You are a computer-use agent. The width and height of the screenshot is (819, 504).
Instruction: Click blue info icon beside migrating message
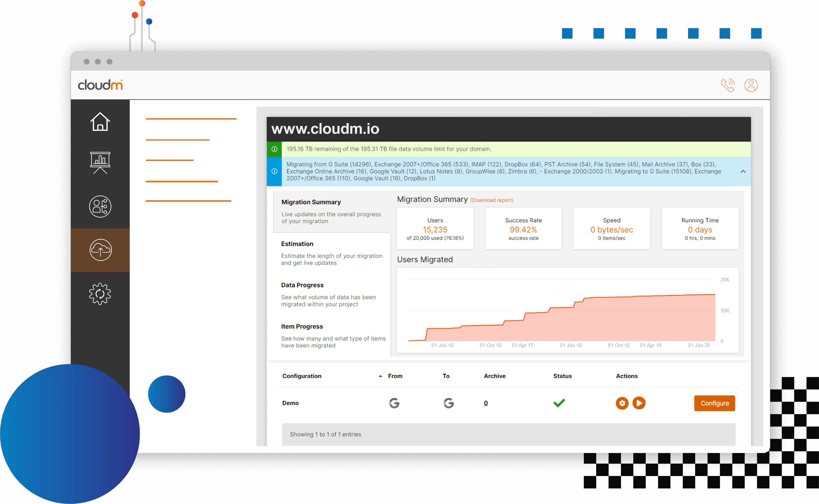274,171
